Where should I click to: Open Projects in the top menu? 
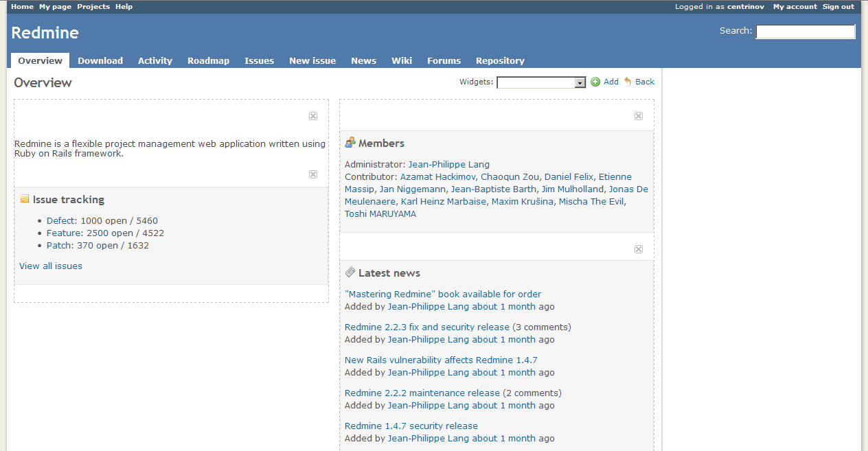(93, 7)
